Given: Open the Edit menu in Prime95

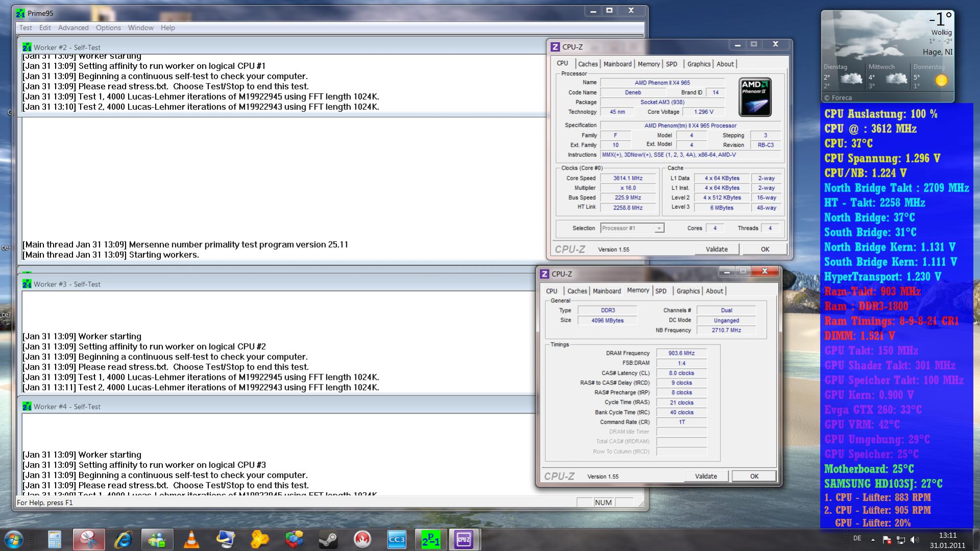Looking at the screenshot, I should click(45, 28).
